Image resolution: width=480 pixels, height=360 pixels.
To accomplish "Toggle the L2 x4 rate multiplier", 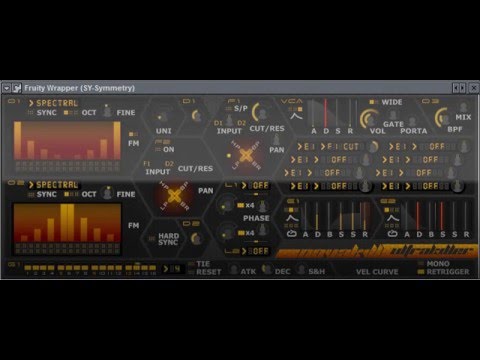I will point(241,233).
